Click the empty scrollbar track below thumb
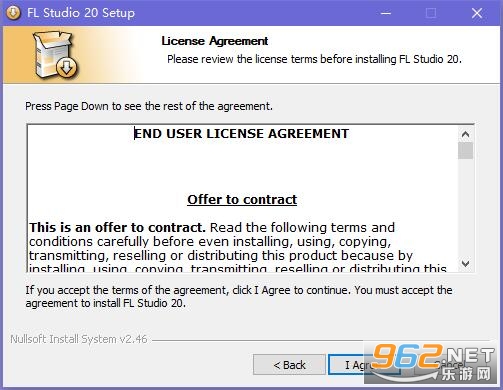Image resolution: width=503 pixels, height=390 pixels. pos(466,207)
